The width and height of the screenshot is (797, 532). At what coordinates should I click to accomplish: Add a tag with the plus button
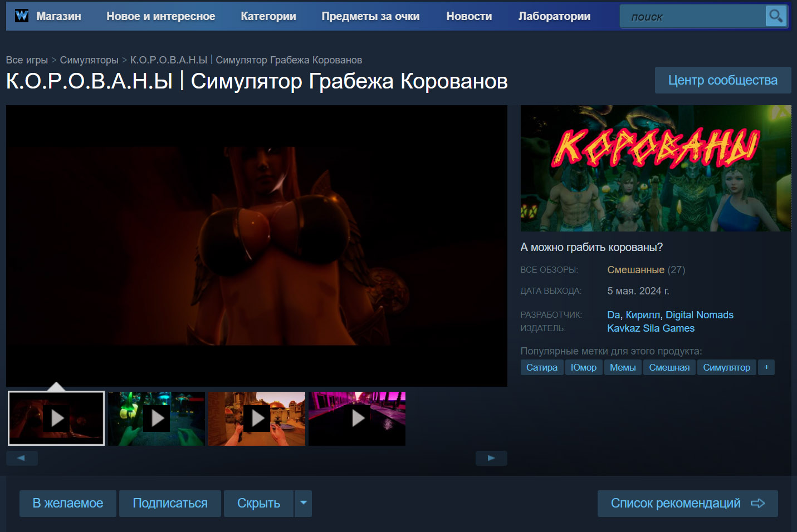pyautogui.click(x=766, y=367)
